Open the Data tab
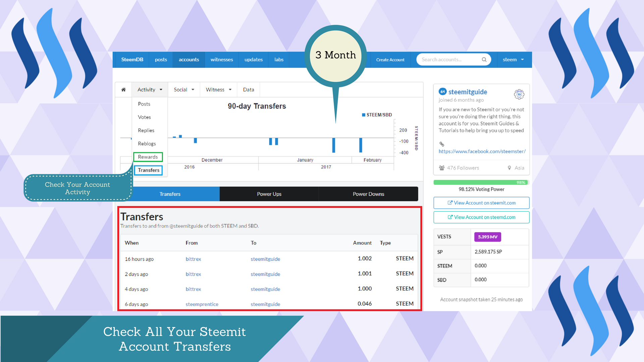This screenshot has width=644, height=362. tap(248, 89)
